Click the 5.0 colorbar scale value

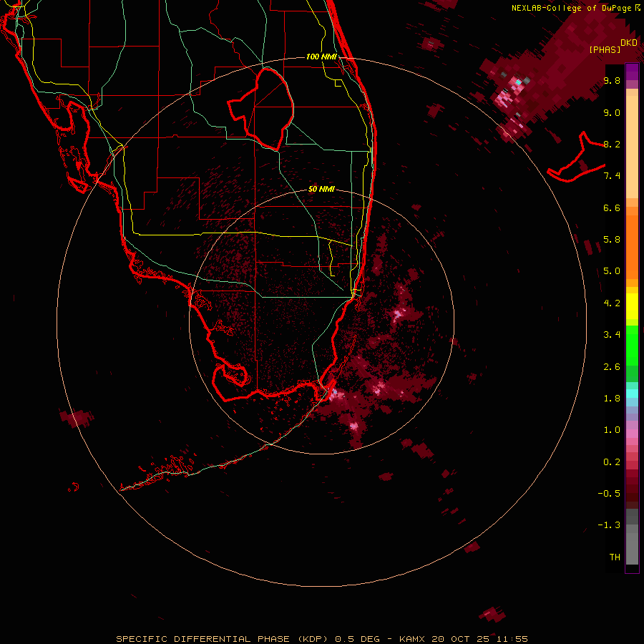(x=612, y=271)
